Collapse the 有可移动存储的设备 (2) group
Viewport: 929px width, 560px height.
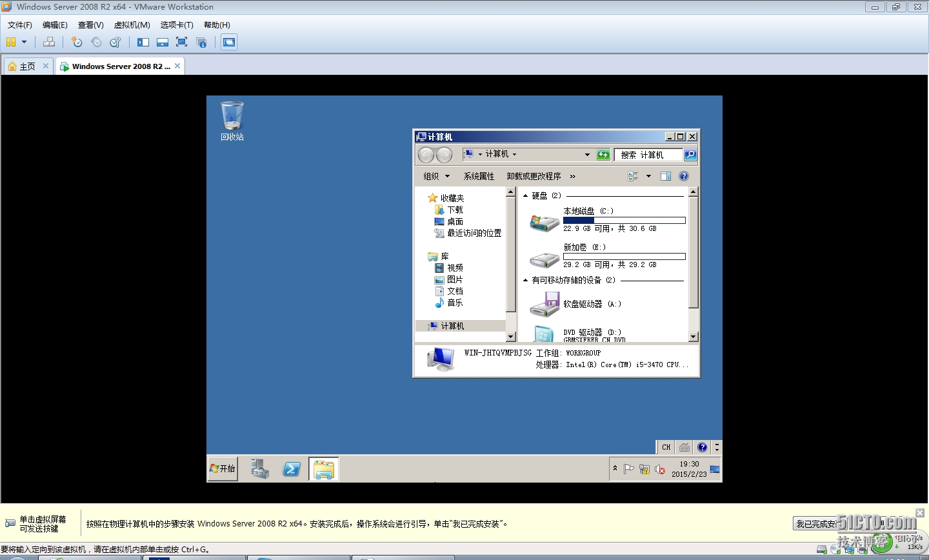coord(525,280)
